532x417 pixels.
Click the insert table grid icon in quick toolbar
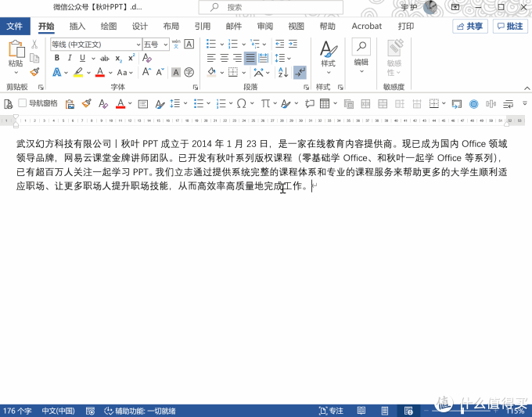(325, 103)
